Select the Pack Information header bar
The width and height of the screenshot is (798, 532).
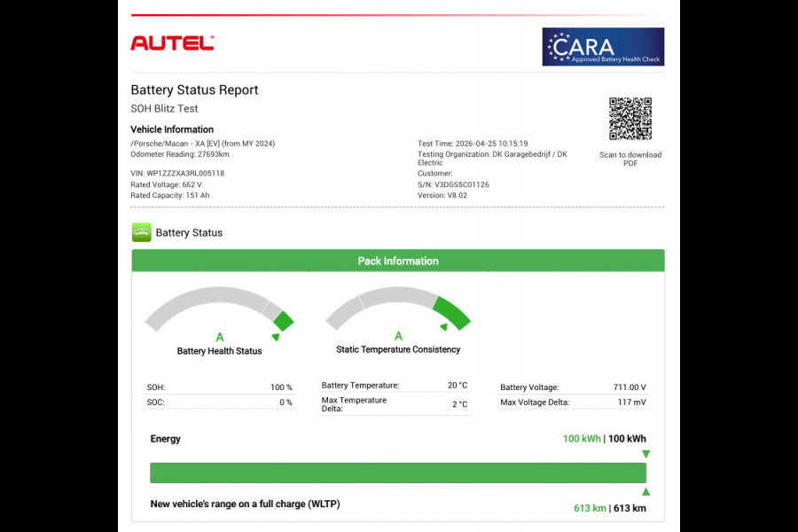click(x=398, y=261)
